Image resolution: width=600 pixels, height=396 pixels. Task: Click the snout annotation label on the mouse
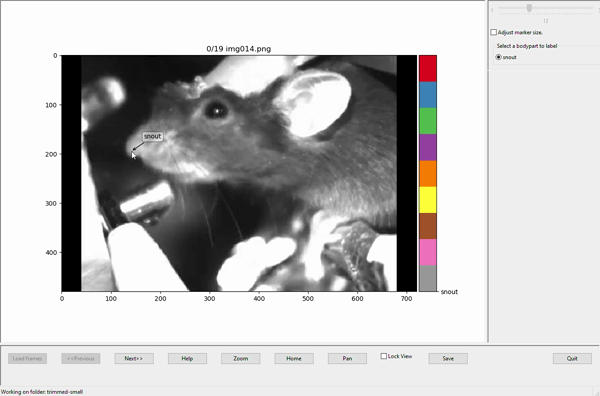coord(152,136)
